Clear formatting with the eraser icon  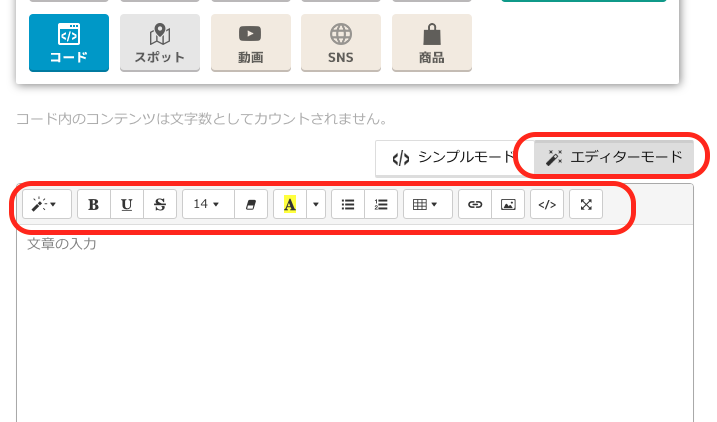tap(251, 204)
